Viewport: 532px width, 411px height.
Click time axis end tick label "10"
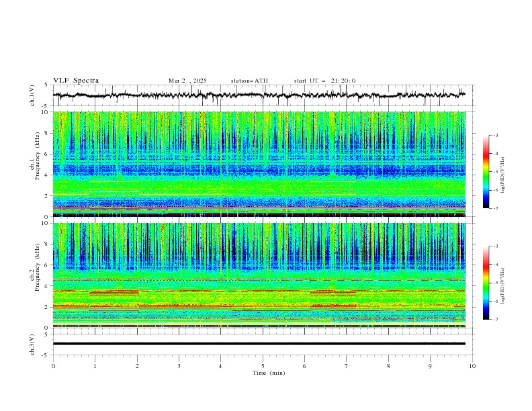point(472,366)
